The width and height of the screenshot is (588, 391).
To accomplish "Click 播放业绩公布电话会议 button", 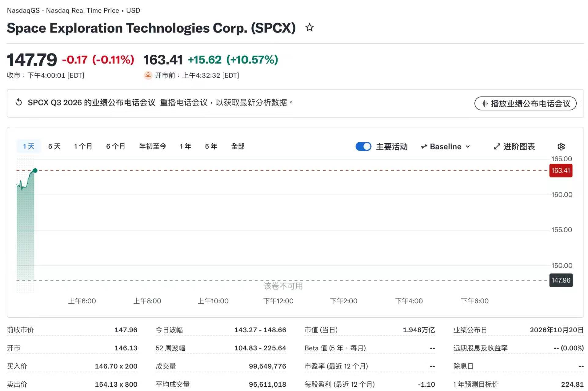I will pyautogui.click(x=525, y=104).
